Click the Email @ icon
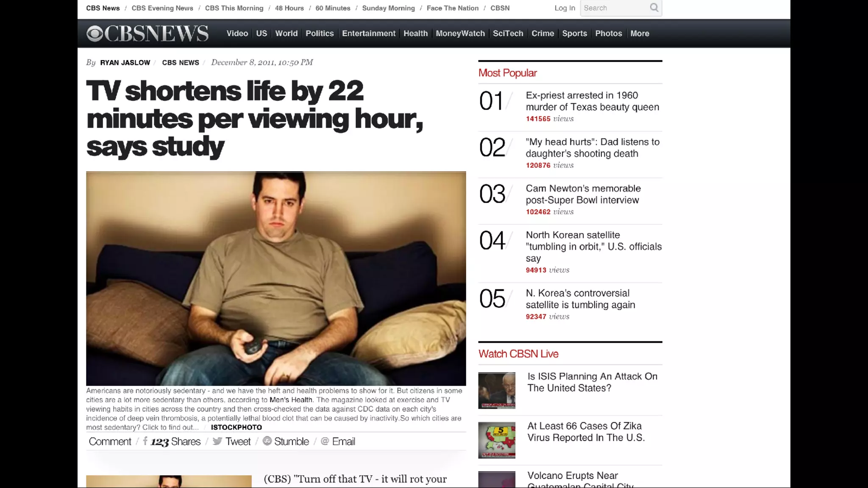 (325, 441)
